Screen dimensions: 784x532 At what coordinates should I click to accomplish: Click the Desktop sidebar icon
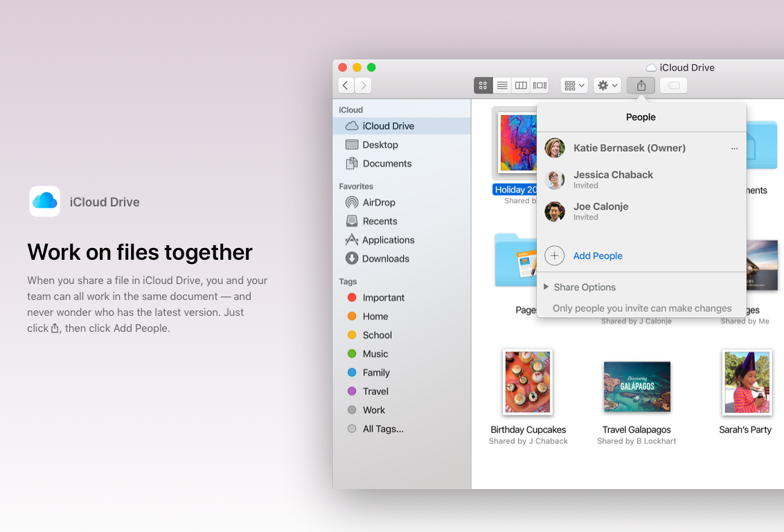pos(352,145)
